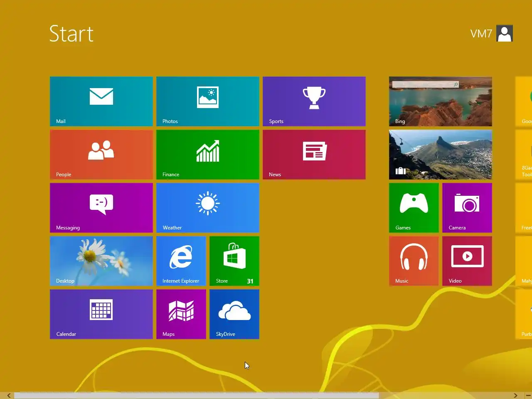This screenshot has height=399, width=532.
Task: Click the VM7 user name
Action: [x=481, y=34]
